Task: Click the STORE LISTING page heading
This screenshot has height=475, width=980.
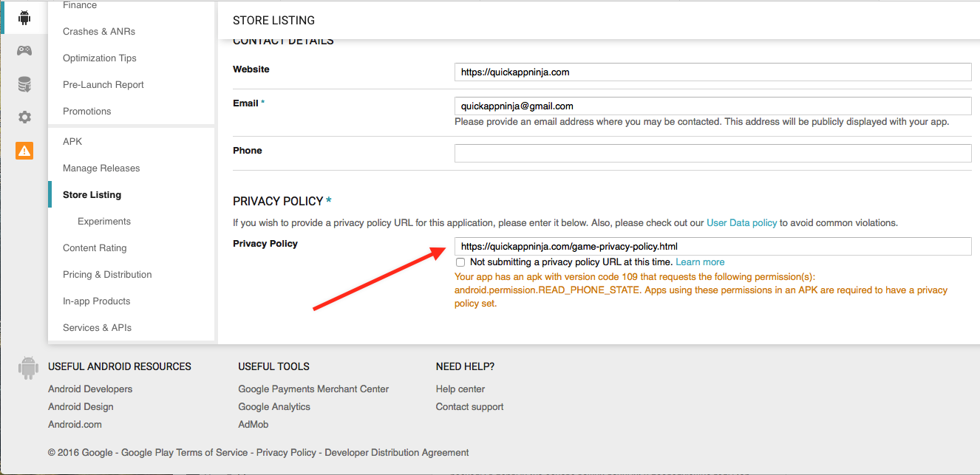Action: point(273,21)
